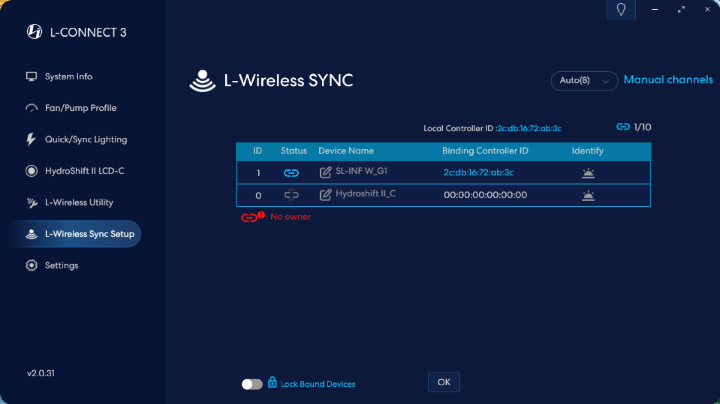Open HydroShift II LCD-C section
Viewport: 720px width, 404px height.
(84, 171)
